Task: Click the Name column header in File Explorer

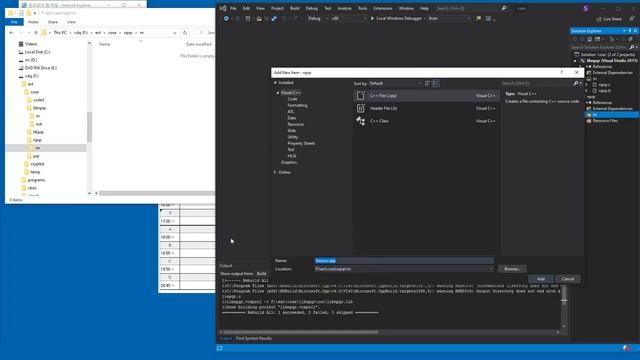Action: click(104, 44)
